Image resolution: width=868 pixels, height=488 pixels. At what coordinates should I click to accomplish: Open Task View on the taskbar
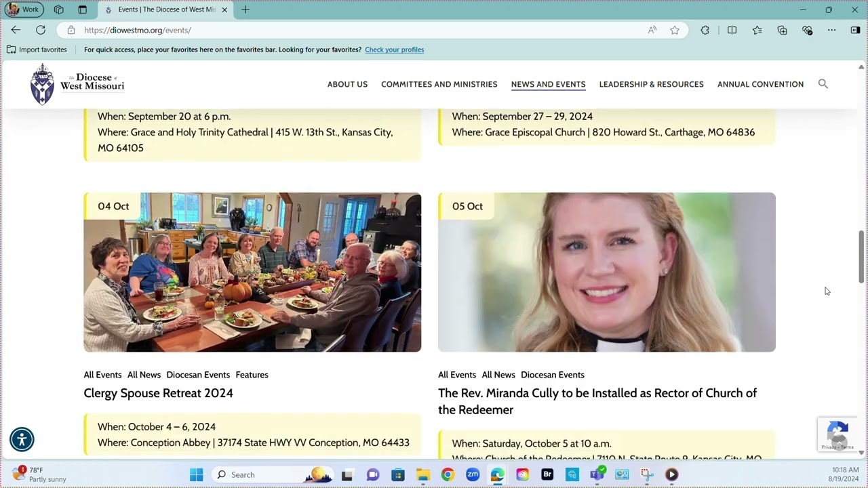[x=347, y=474]
